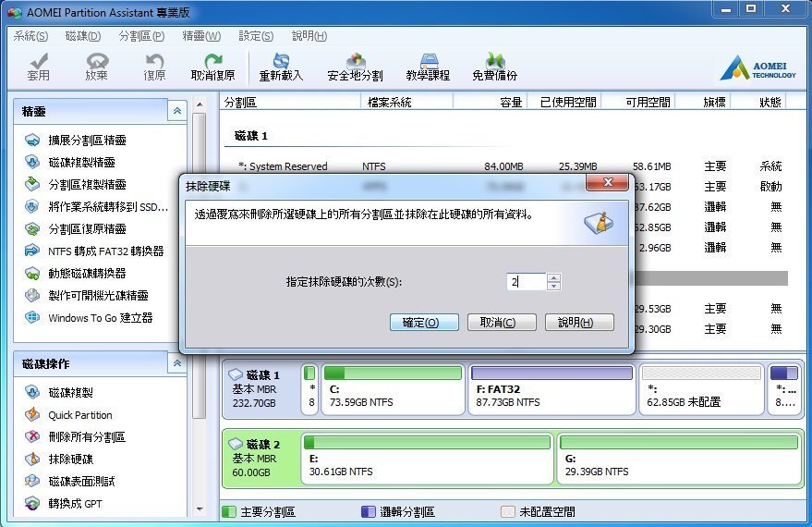Select Wipe Hard Drive (抹除硬碟) in sidebar
Viewport: 812px width, 527px height.
pyautogui.click(x=59, y=460)
